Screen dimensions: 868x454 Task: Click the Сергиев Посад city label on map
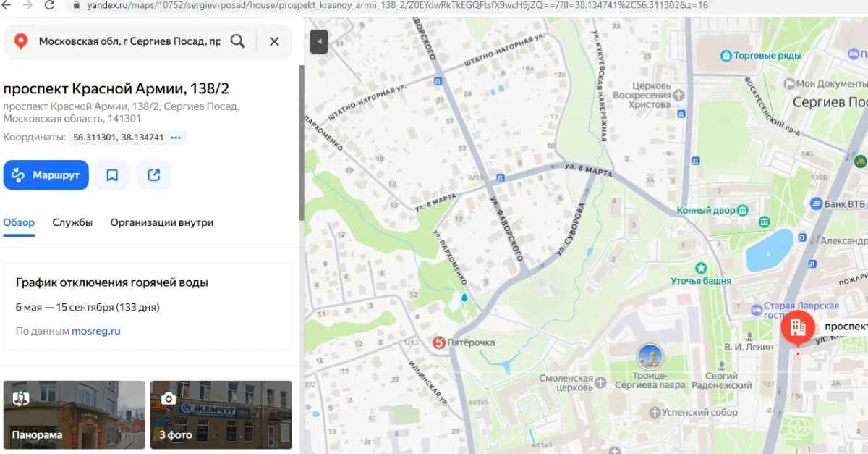(x=830, y=102)
